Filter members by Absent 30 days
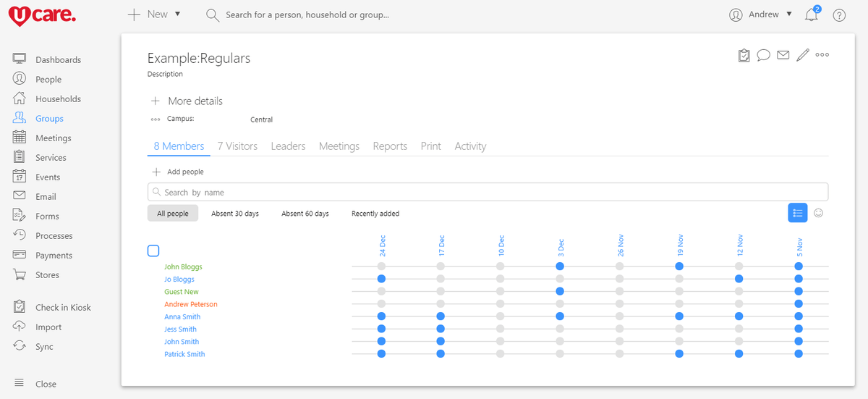 [x=235, y=214]
